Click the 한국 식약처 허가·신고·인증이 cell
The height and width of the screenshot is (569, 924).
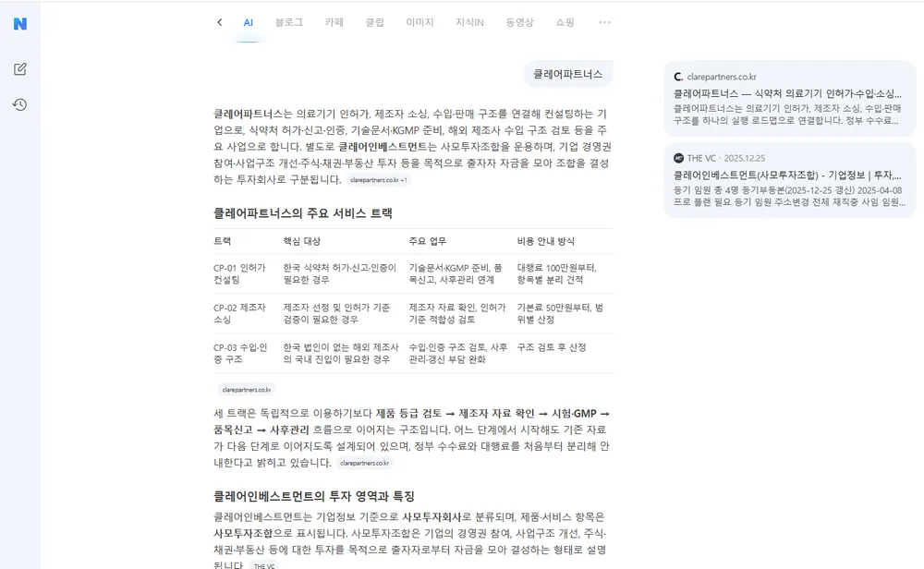click(x=339, y=274)
